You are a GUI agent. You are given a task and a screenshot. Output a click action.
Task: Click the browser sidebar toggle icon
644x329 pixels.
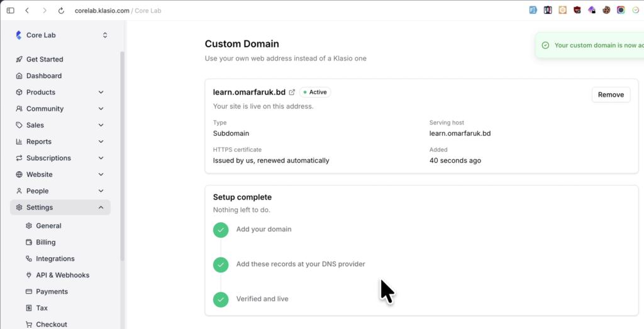(10, 11)
